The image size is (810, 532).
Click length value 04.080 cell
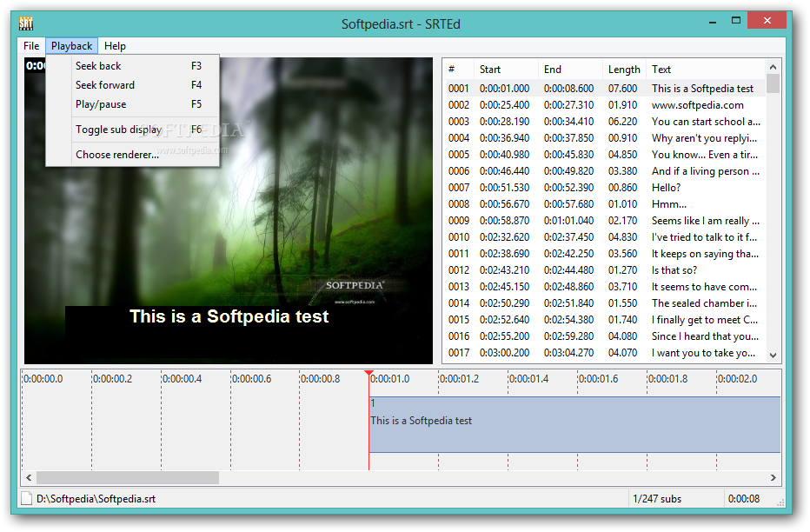coord(622,336)
